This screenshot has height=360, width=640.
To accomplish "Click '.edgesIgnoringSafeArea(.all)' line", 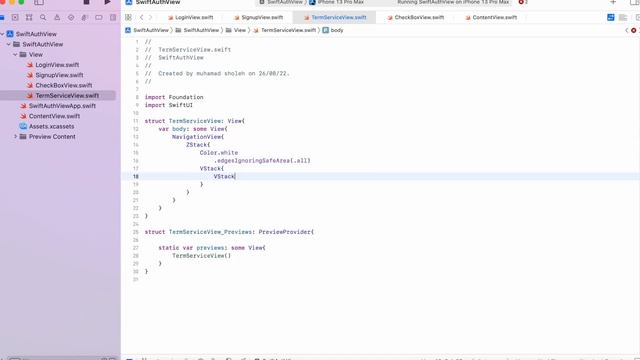I will 262,160.
